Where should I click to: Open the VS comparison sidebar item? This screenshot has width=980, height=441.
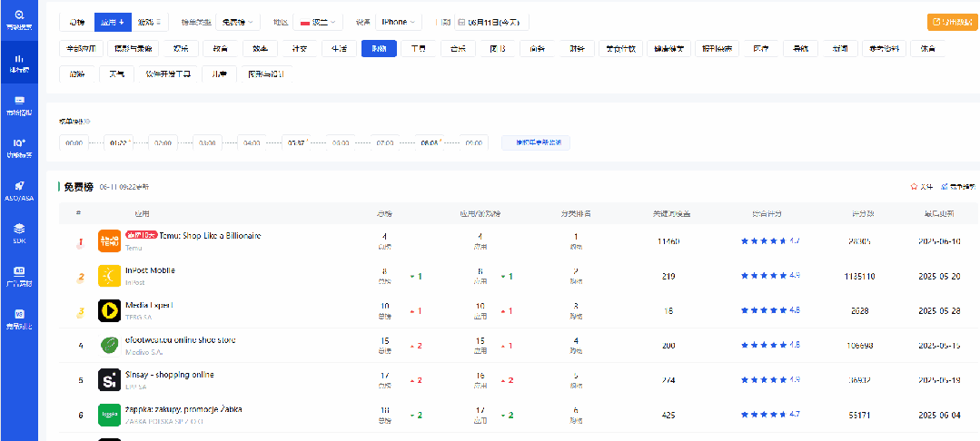tap(19, 318)
